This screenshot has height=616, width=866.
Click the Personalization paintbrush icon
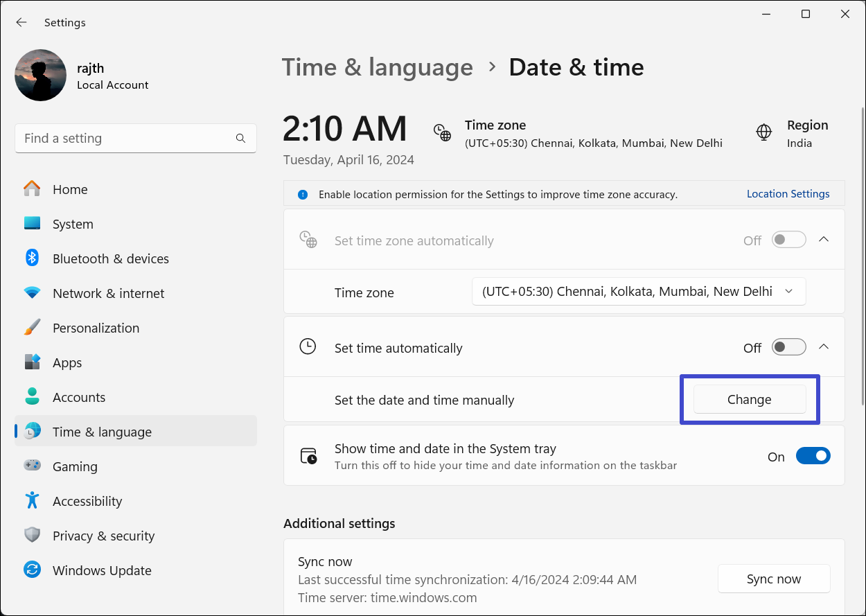[32, 328]
